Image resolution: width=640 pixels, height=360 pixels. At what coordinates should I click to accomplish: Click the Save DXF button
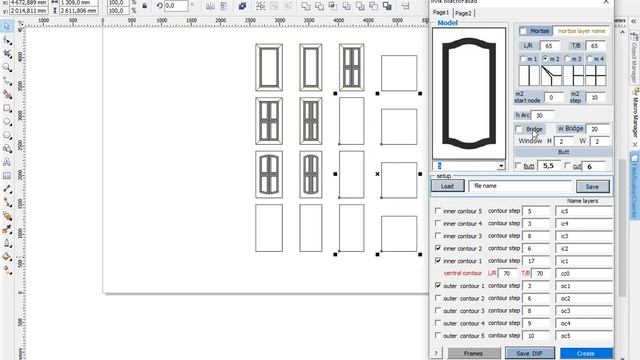click(x=529, y=353)
